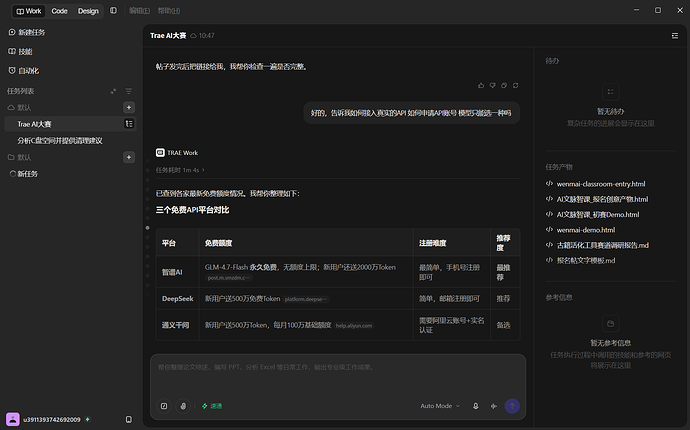Collapse the task list with the arrows icon
The height and width of the screenshot is (430, 690).
click(x=113, y=91)
